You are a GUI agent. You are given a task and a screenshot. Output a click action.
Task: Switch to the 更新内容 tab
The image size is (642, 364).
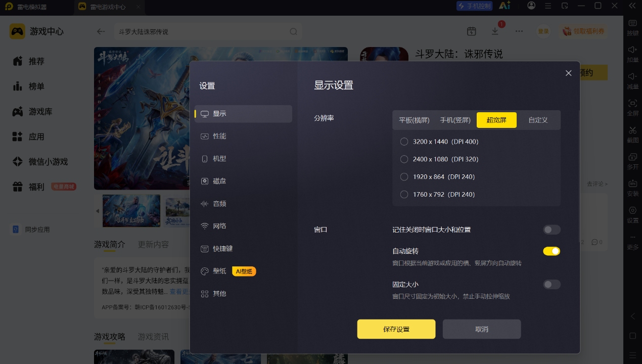pyautogui.click(x=153, y=245)
